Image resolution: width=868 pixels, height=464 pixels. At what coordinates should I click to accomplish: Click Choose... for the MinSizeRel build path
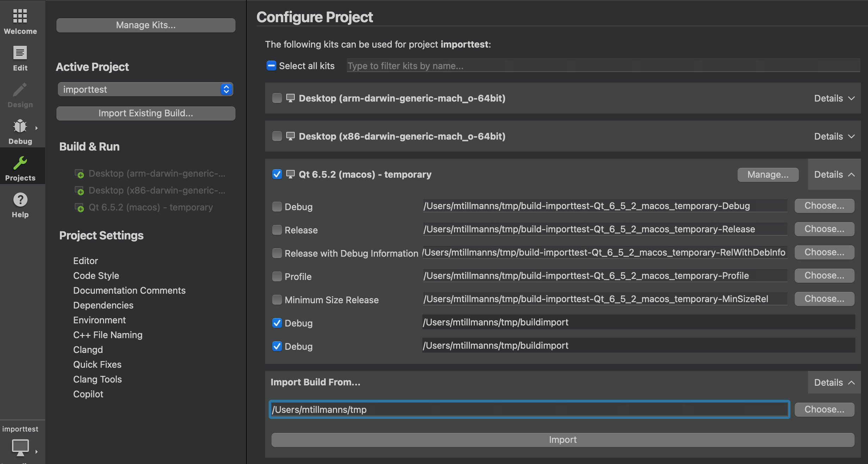(824, 299)
